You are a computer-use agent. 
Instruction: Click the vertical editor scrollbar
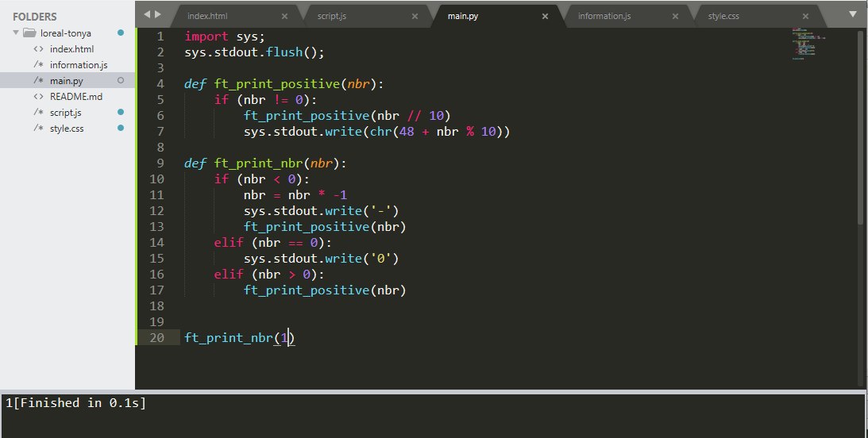[861, 127]
